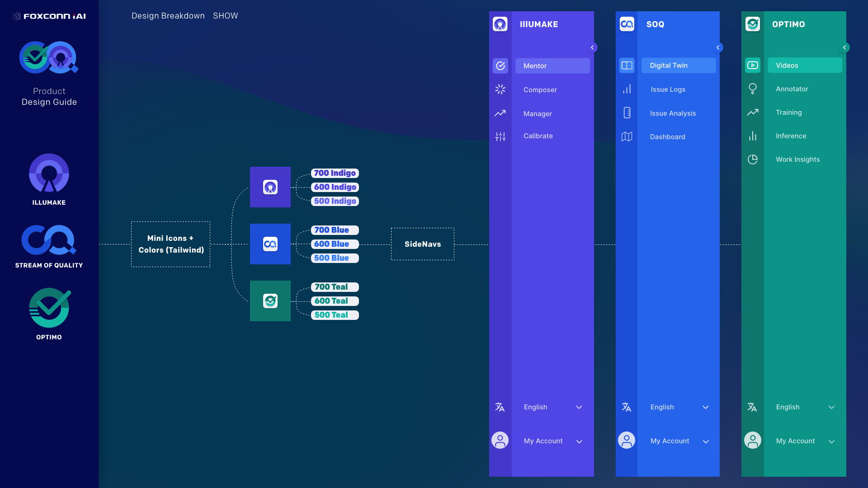This screenshot has height=488, width=868.
Task: Click the Inference bar chart icon
Action: coord(753,136)
